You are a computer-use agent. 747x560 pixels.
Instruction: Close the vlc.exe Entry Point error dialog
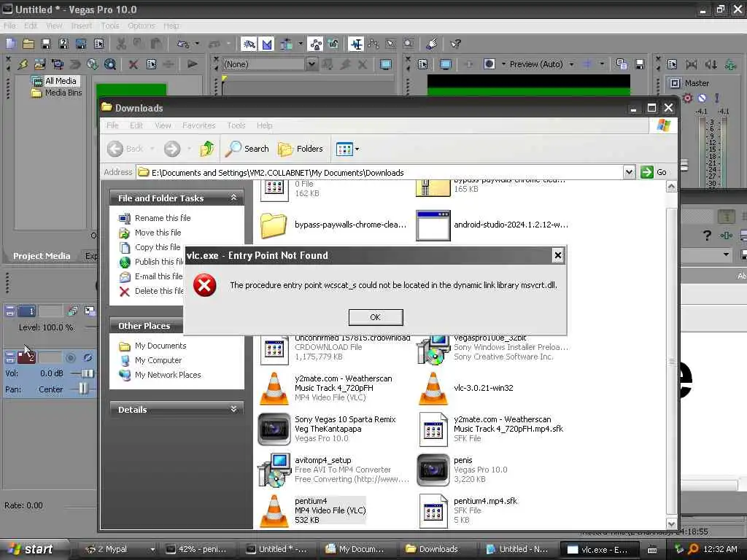[558, 256]
